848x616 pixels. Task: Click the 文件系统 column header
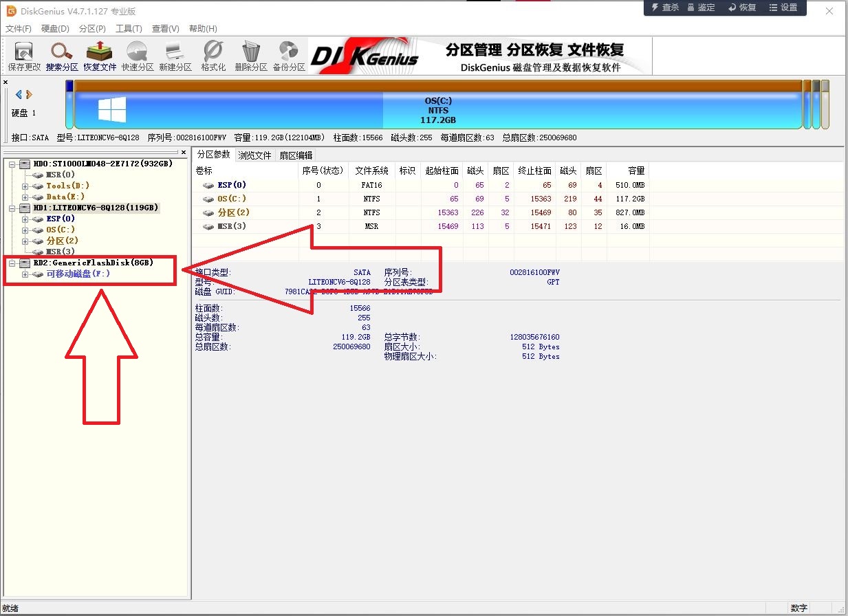pos(372,170)
